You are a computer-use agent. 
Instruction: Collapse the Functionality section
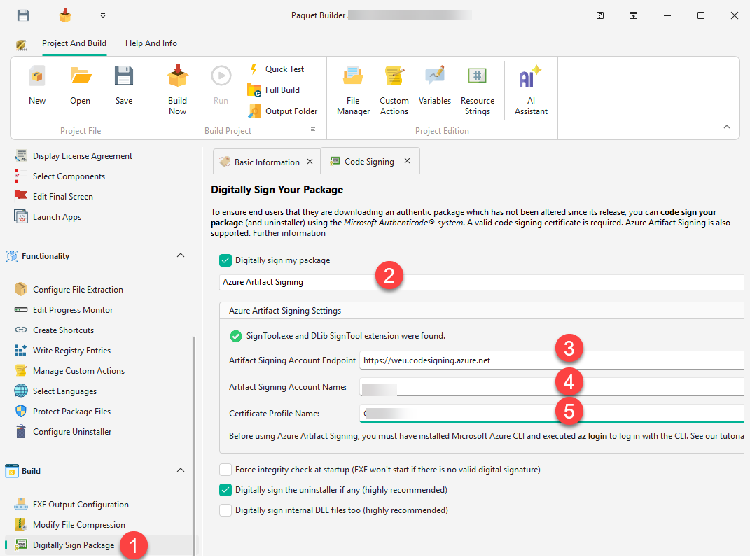(181, 255)
